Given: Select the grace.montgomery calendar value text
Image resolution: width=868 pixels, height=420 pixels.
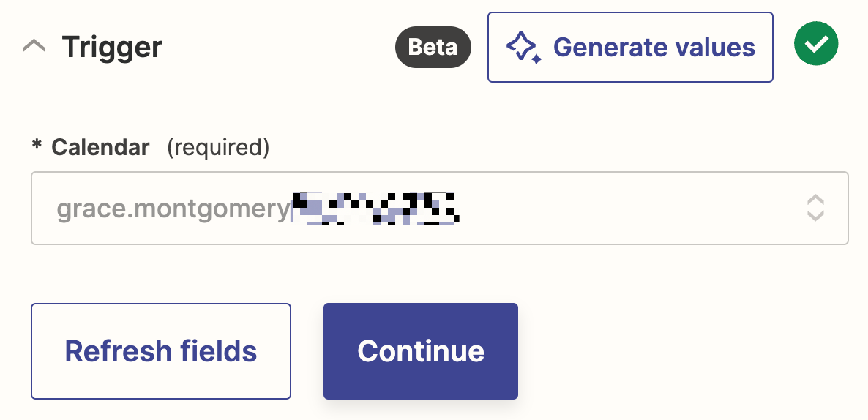Looking at the screenshot, I should click(173, 209).
